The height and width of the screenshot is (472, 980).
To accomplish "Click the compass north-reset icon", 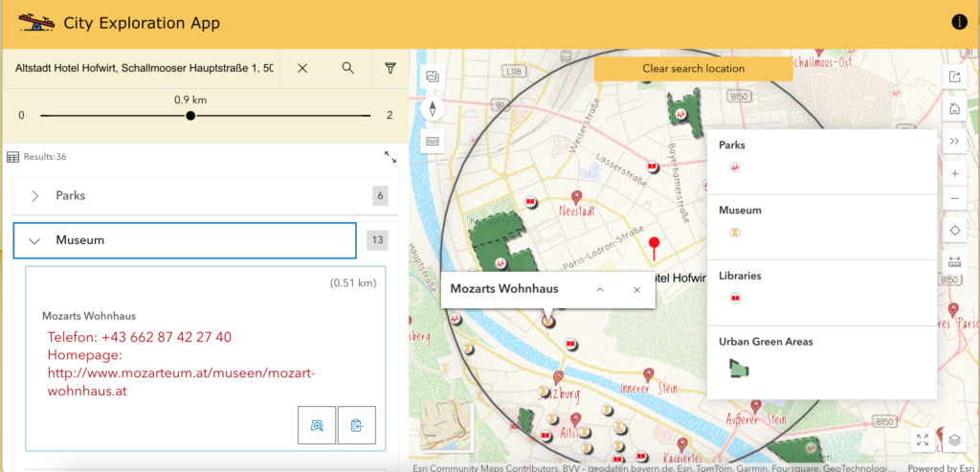I will pos(433,108).
